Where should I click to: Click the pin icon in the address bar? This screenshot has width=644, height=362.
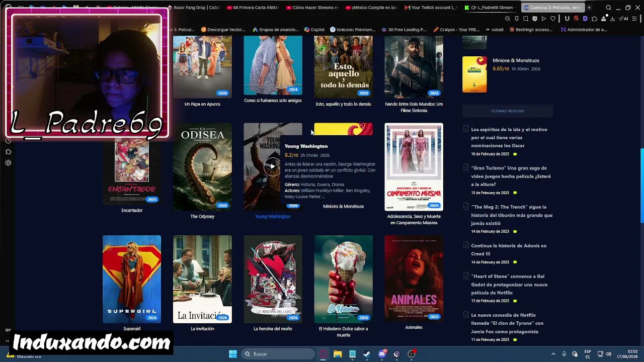point(516,19)
